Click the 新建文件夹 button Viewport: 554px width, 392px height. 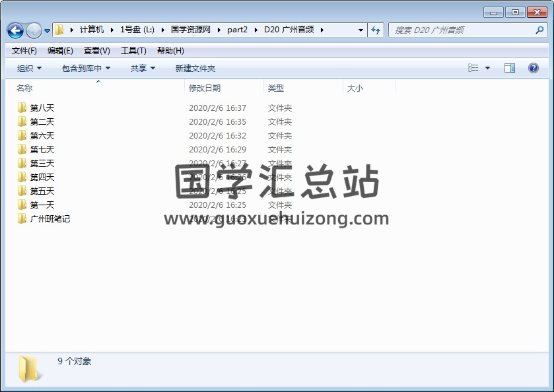[195, 68]
